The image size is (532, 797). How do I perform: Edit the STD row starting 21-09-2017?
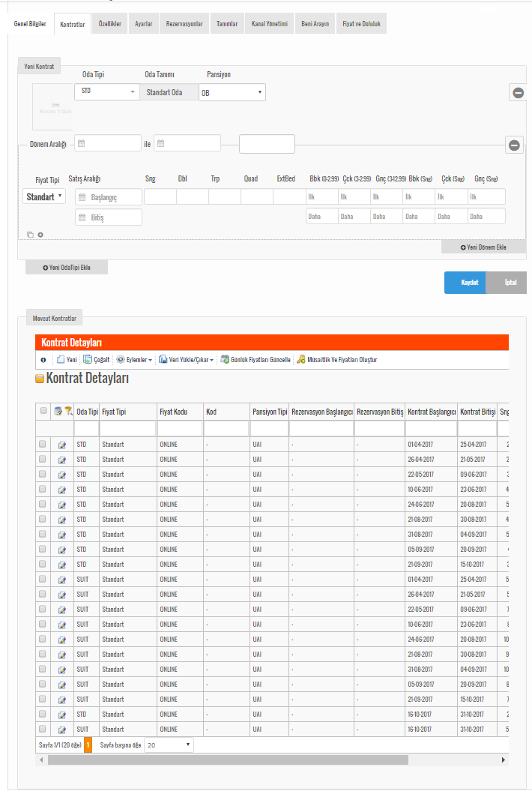(62, 565)
